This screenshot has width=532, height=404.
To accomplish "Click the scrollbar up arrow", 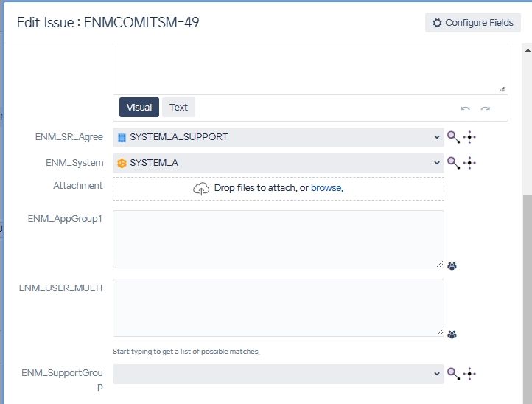I will [528, 50].
